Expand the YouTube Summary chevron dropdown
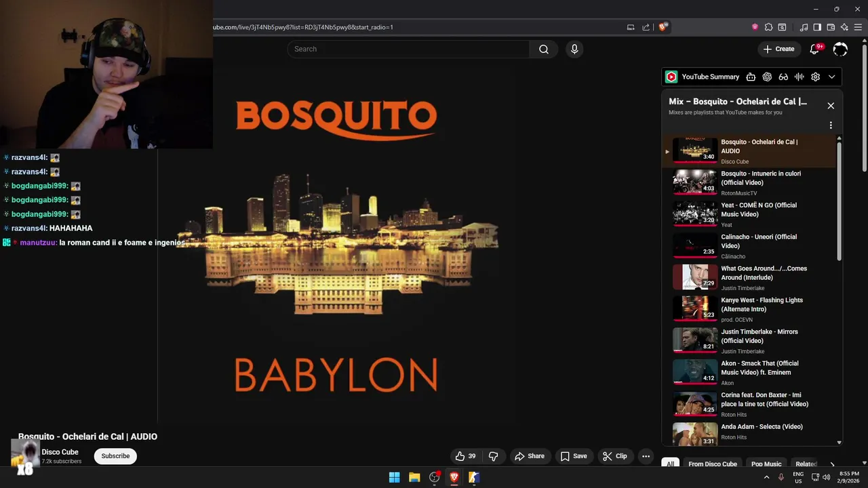868x488 pixels. pos(832,77)
